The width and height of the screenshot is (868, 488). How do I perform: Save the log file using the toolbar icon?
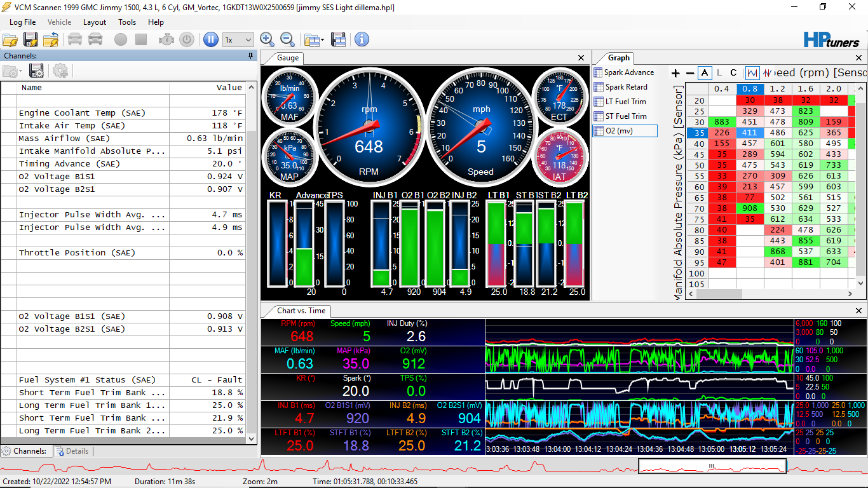point(31,40)
